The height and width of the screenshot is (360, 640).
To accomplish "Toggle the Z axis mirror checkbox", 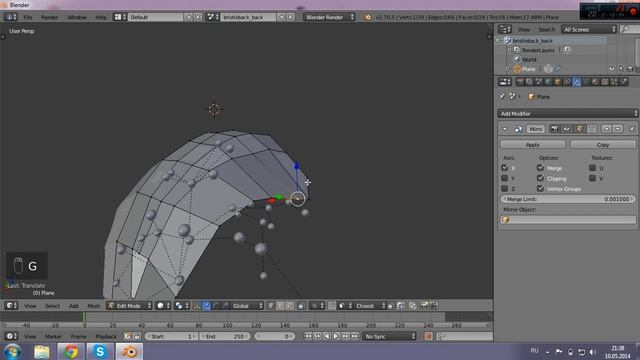I will [504, 189].
